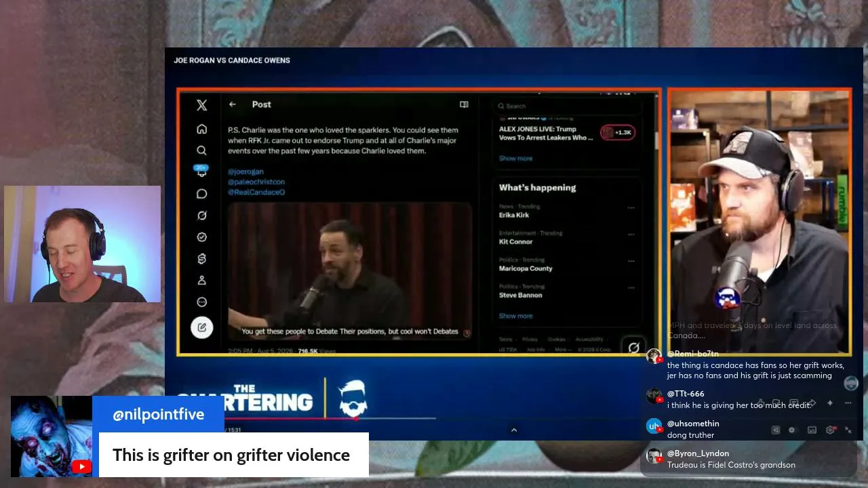Screen dimensions: 868x488
Task: Open the dollar-sign icon in X sidebar
Action: [x=201, y=259]
